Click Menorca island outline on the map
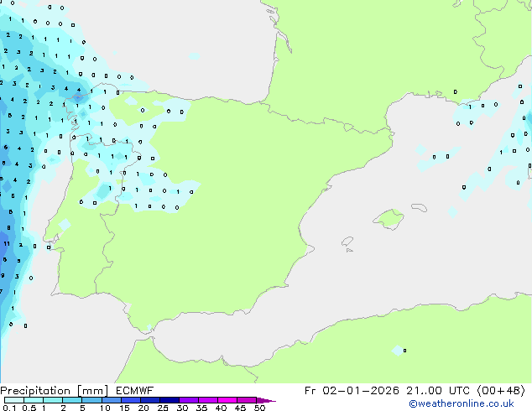 pyautogui.click(x=419, y=207)
